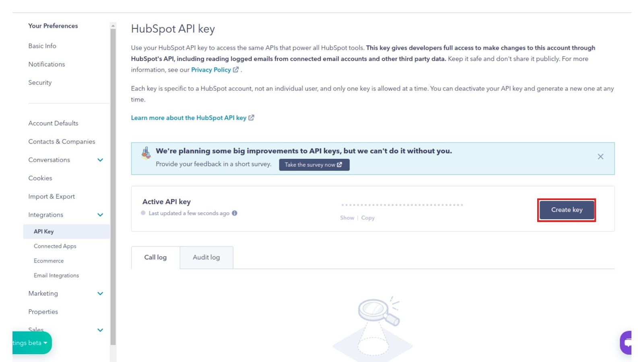Open Connected Apps under Integrations

[x=55, y=246]
